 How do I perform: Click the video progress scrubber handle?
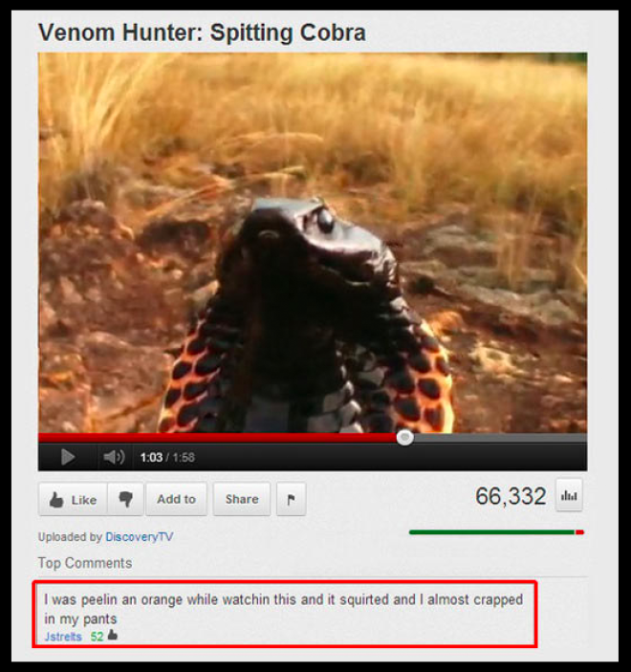(404, 438)
